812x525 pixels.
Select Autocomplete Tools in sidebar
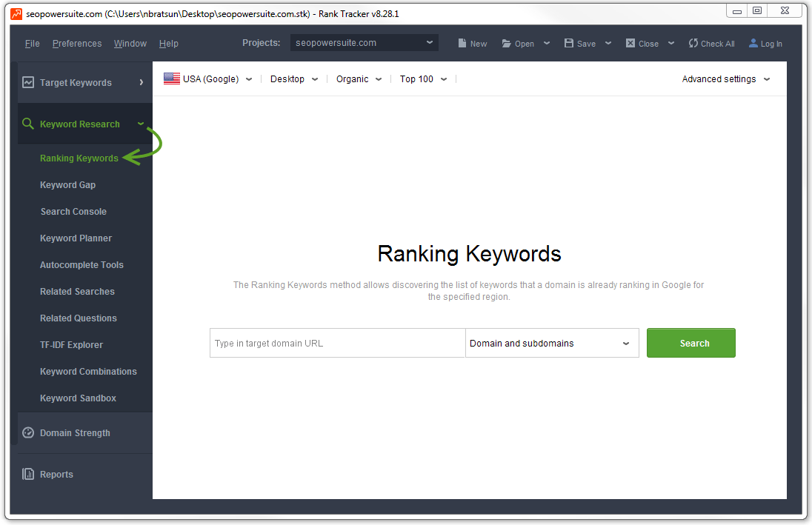point(81,264)
